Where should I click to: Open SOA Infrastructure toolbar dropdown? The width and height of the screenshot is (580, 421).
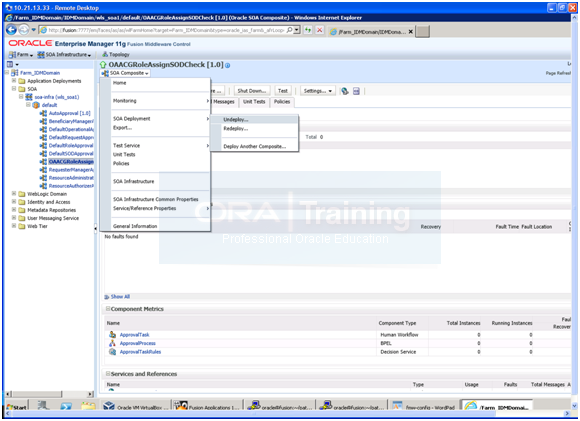point(64,55)
